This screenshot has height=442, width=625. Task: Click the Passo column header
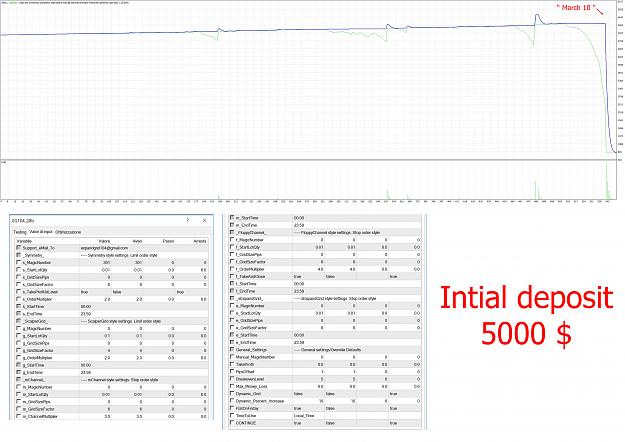(169, 241)
